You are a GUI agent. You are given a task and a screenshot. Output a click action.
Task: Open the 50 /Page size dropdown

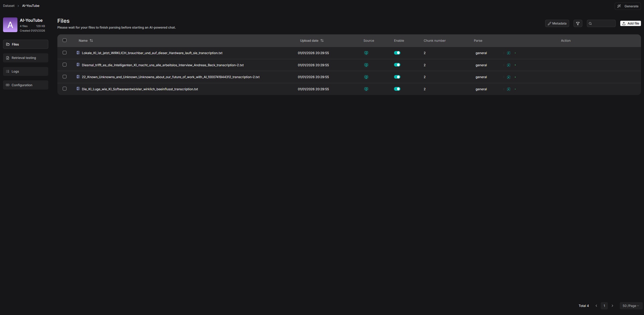pos(631,306)
